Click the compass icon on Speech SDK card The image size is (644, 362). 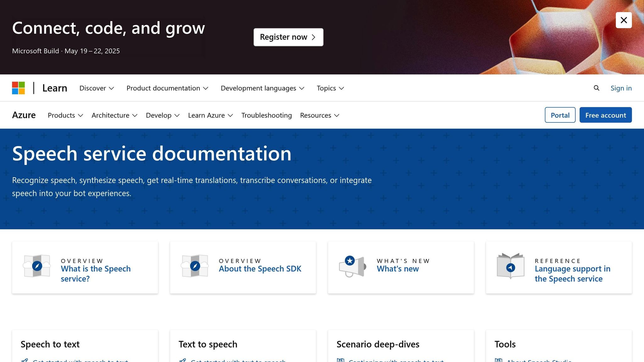(x=195, y=266)
